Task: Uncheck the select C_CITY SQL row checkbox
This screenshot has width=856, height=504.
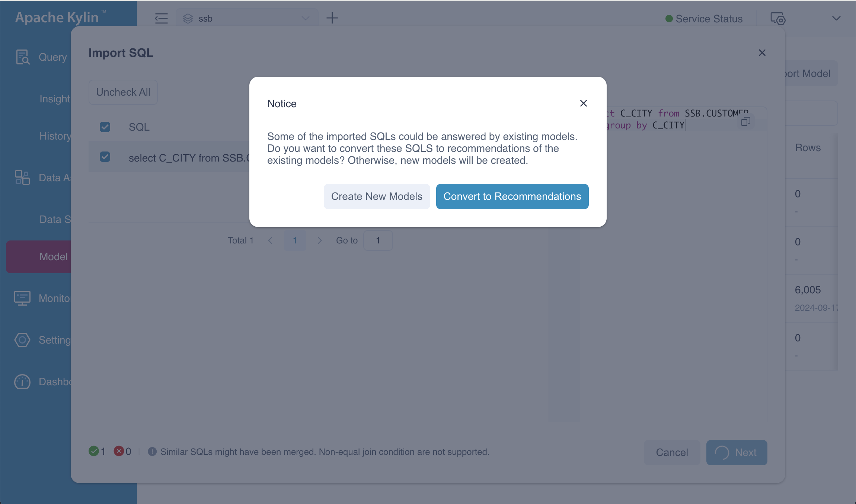Action: pos(105,157)
